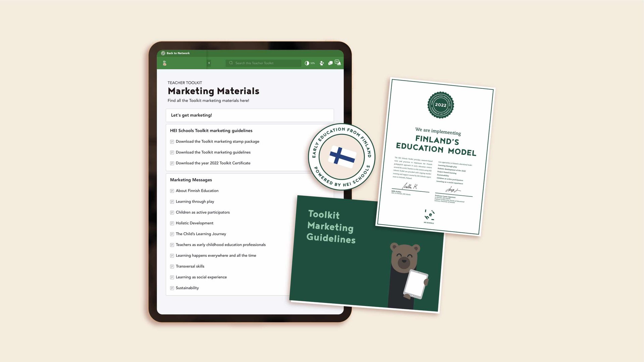Expand the Marketing Messages section

pyautogui.click(x=191, y=179)
